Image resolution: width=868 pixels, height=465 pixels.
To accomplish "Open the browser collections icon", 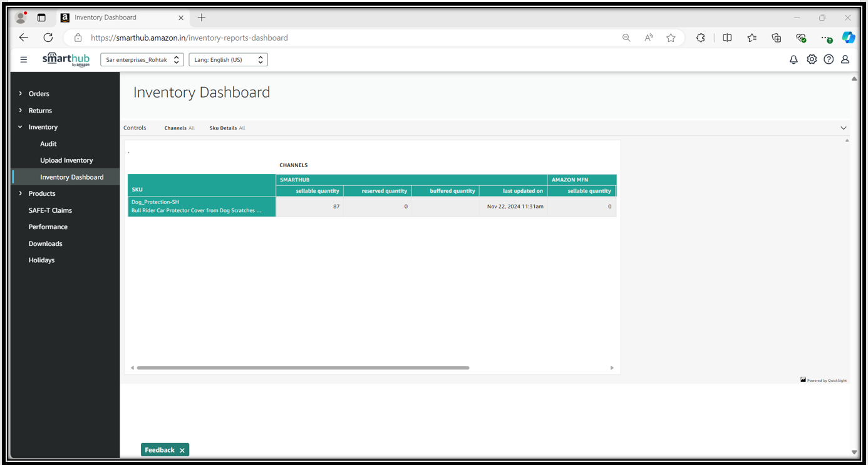I will click(777, 38).
